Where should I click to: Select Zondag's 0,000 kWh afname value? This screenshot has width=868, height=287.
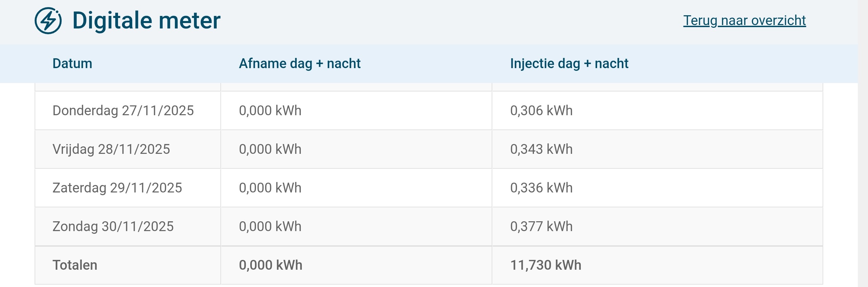coord(270,227)
